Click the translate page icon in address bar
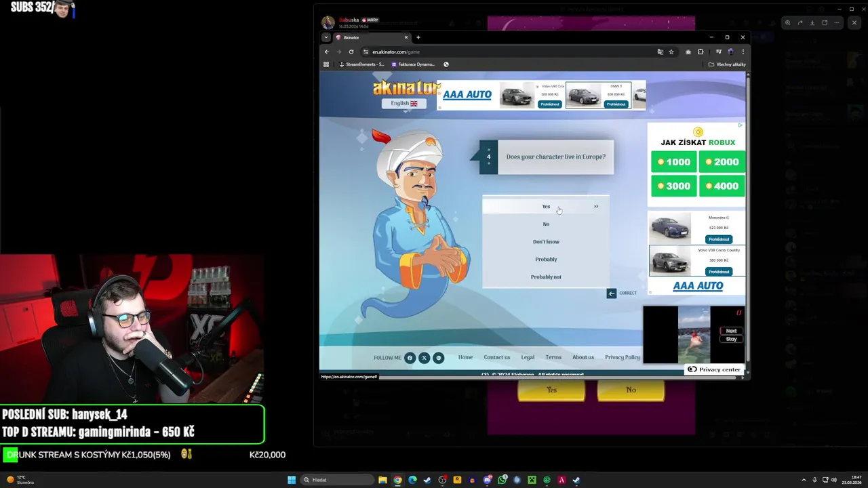The height and width of the screenshot is (488, 868). pos(660,52)
